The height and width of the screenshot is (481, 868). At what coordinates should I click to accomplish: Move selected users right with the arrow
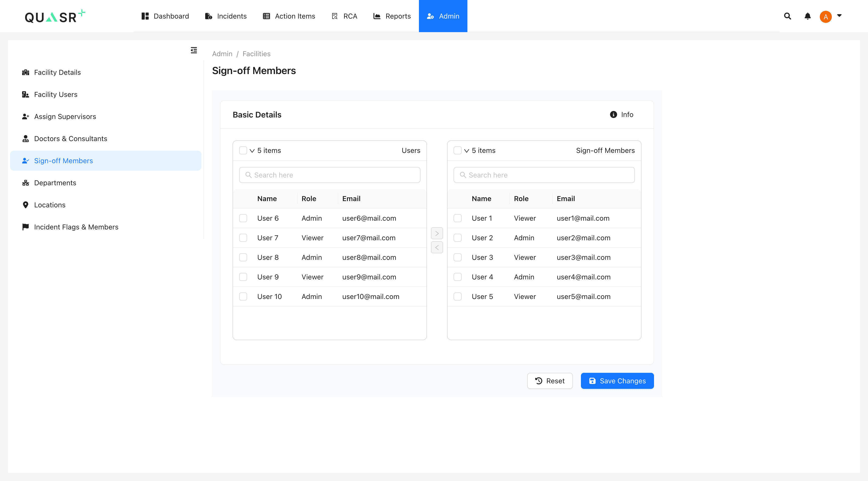tap(437, 233)
